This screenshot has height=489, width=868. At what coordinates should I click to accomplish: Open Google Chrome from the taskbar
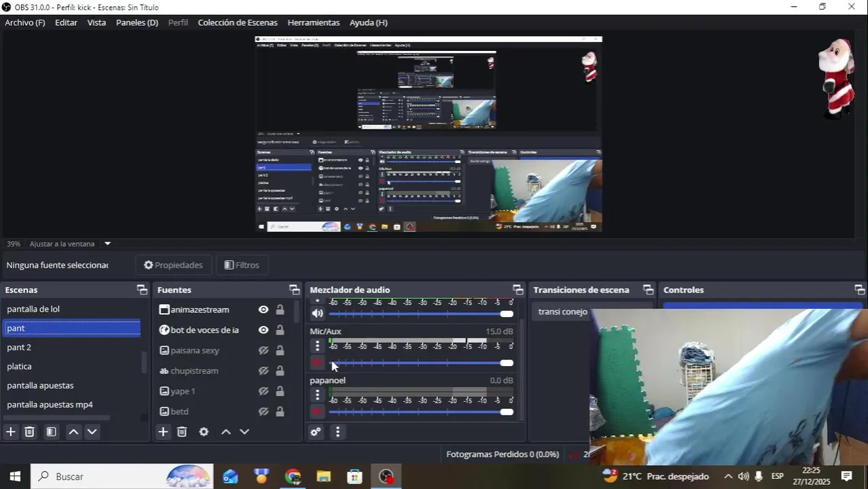(293, 477)
